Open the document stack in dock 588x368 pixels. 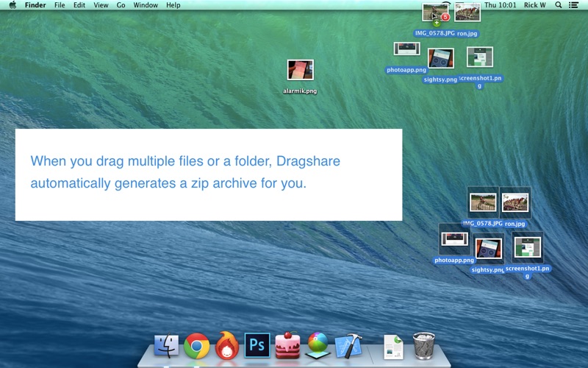394,345
